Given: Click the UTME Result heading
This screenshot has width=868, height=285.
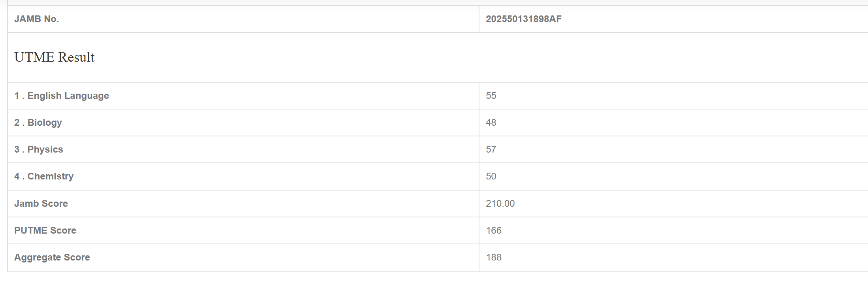Looking at the screenshot, I should coord(54,57).
